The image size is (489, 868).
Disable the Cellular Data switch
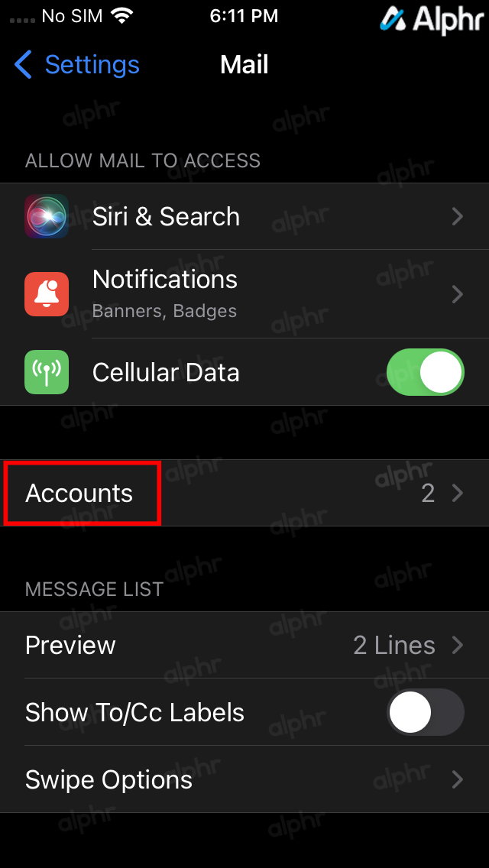[x=426, y=372]
